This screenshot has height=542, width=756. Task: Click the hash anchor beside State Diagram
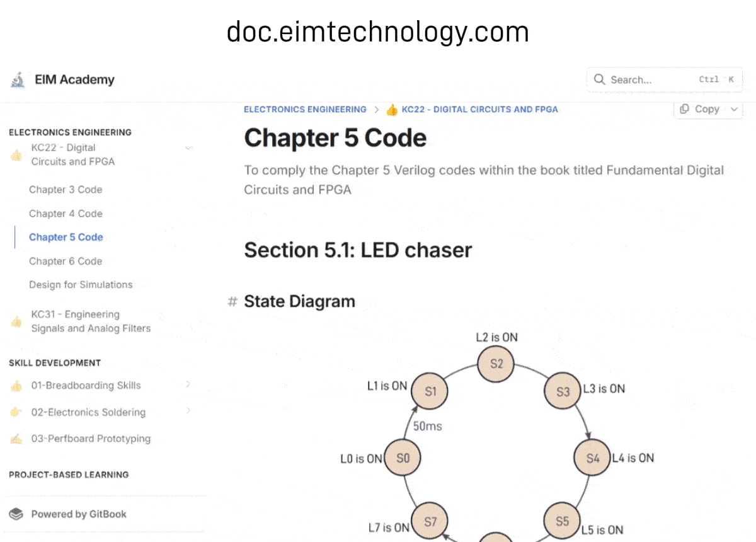[232, 302]
